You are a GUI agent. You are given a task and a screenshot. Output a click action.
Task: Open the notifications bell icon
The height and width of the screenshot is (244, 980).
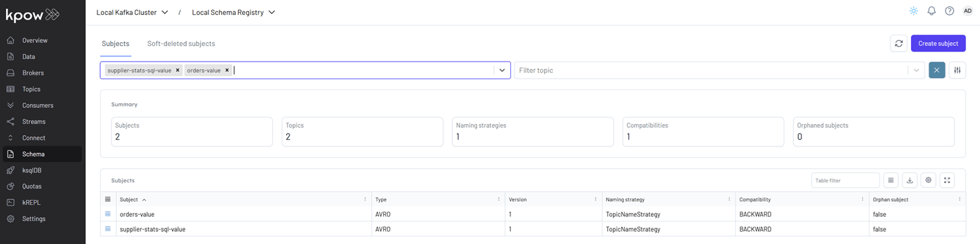(x=932, y=11)
